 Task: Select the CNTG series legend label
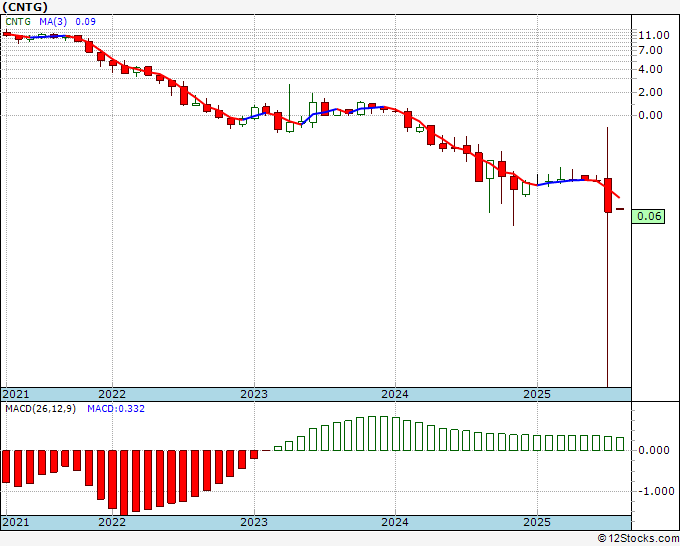tap(18, 21)
